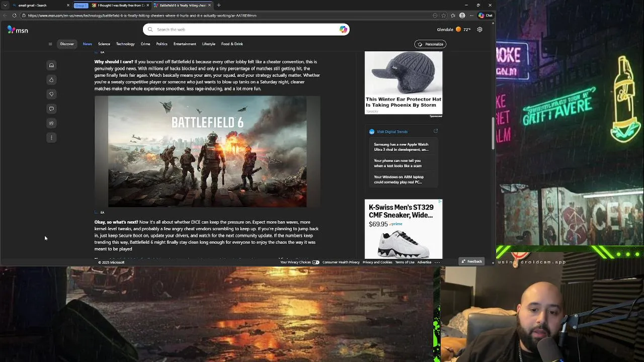Open the tab actions dropdown at top left

coord(6,5)
